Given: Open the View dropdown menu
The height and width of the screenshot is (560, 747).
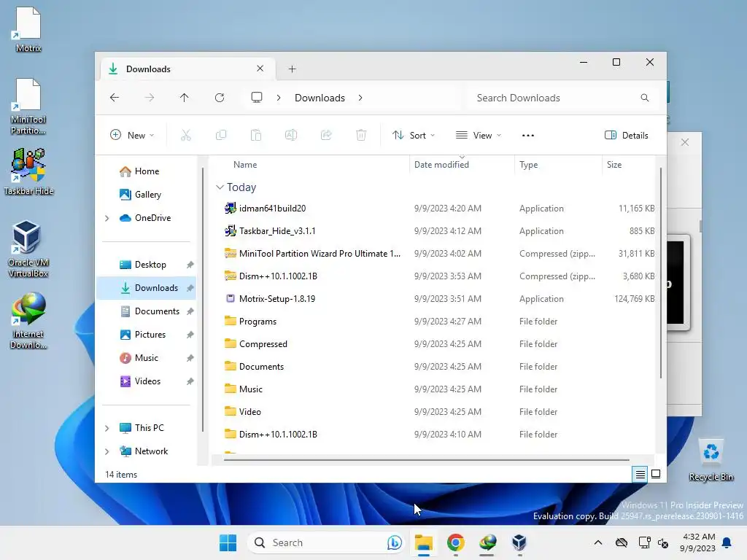Looking at the screenshot, I should pyautogui.click(x=479, y=135).
